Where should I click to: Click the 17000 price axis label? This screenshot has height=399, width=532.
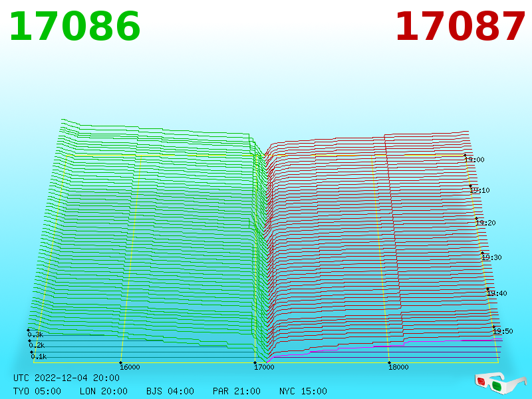coord(264,367)
